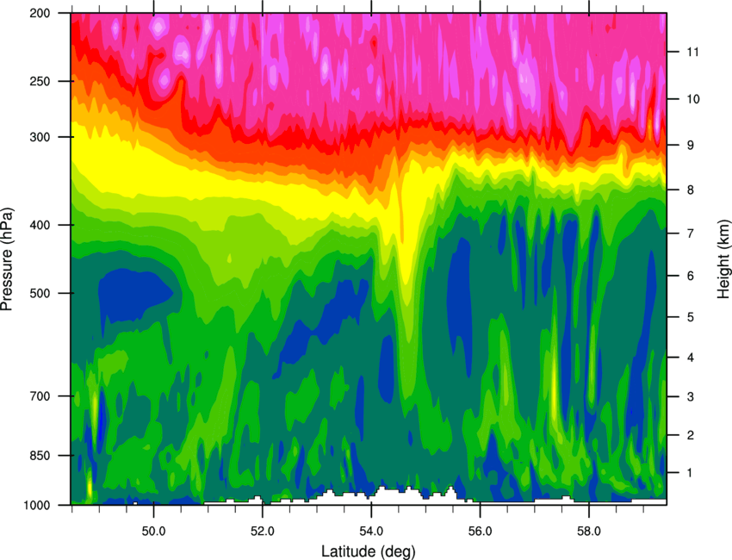Click the 4 km height label
This screenshot has width=732, height=560.
click(x=691, y=358)
